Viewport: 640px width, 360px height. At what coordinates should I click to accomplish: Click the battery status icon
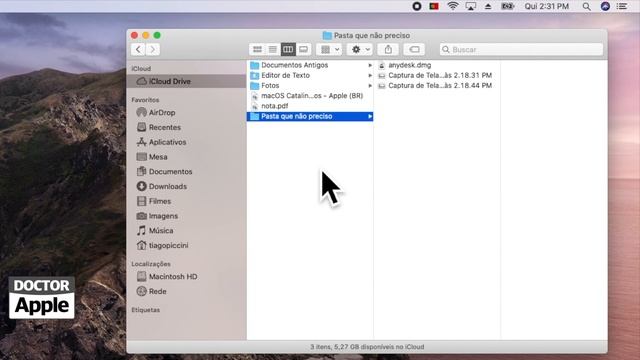point(507,6)
